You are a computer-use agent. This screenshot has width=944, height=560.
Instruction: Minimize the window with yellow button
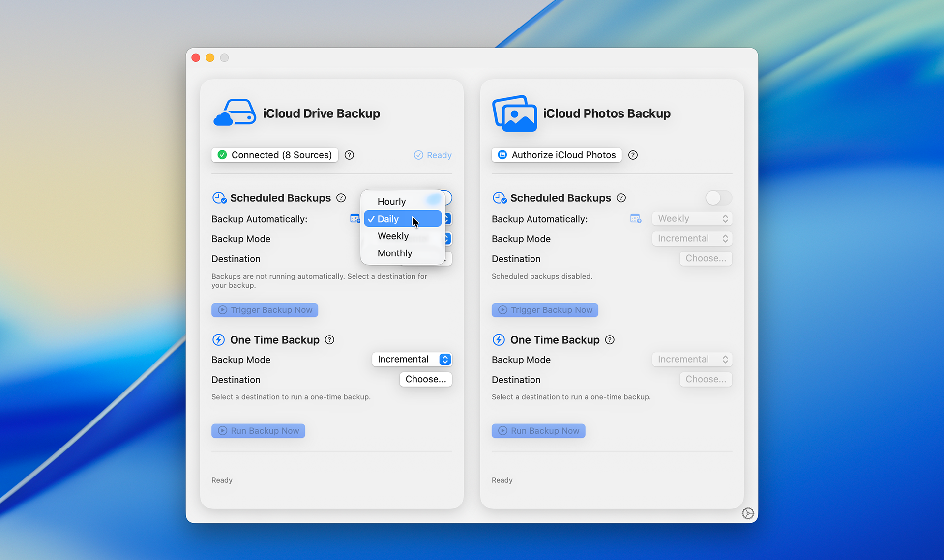(210, 58)
